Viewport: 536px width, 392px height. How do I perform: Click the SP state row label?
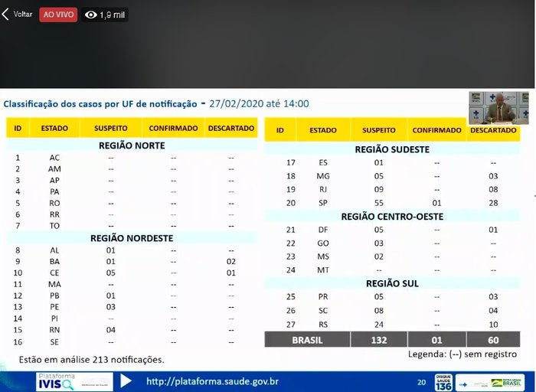pos(322,203)
